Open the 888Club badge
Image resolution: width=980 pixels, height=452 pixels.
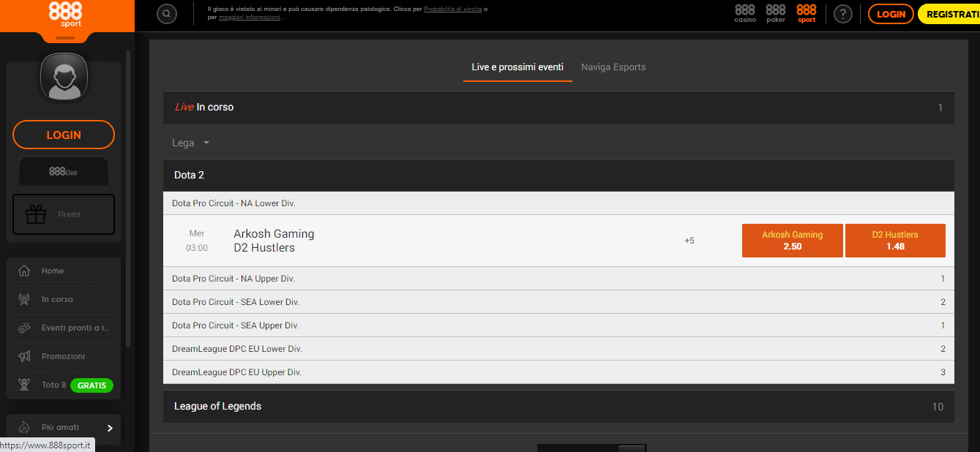[64, 172]
